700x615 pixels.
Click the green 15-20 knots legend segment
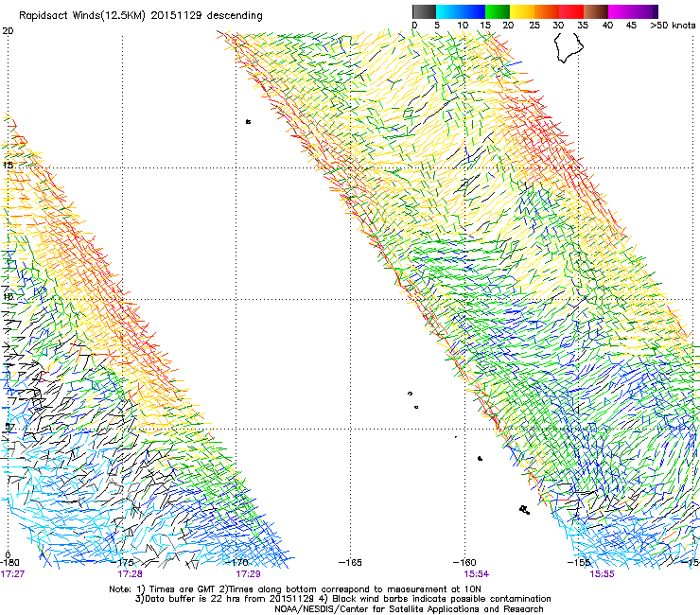pos(498,11)
